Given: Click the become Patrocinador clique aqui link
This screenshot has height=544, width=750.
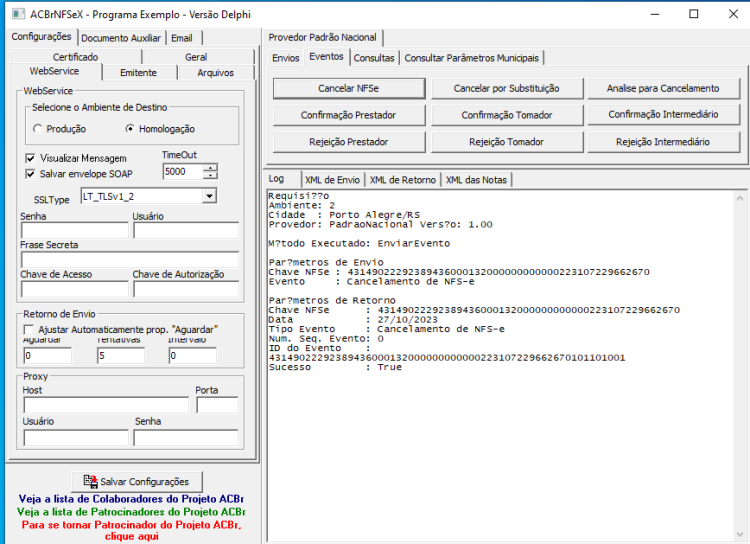Looking at the screenshot, I should (132, 531).
